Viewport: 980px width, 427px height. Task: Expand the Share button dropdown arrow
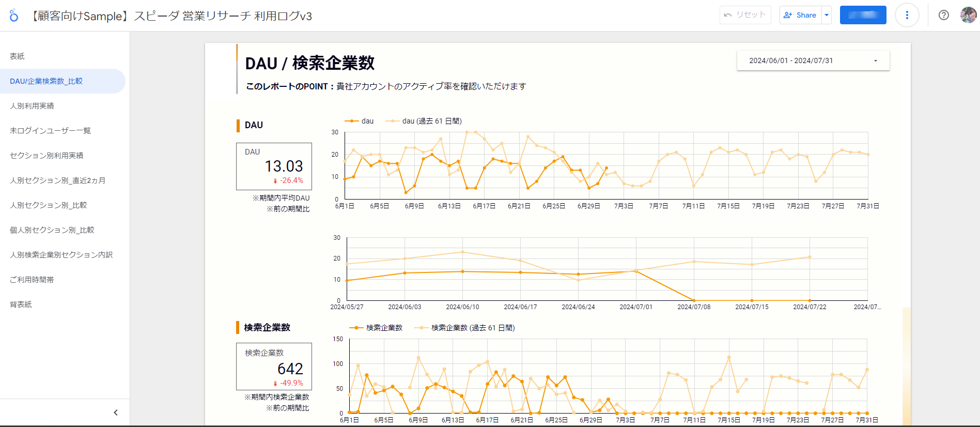(827, 15)
